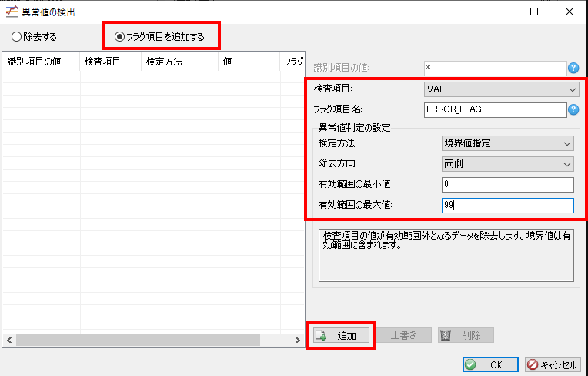
Task: Maximize the 異常値の検出 window
Action: (x=534, y=12)
